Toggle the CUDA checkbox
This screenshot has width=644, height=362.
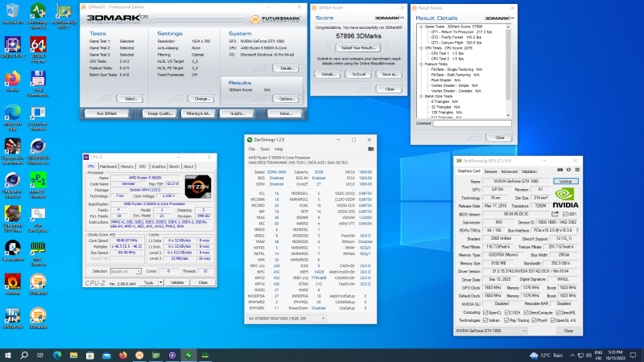507,312
